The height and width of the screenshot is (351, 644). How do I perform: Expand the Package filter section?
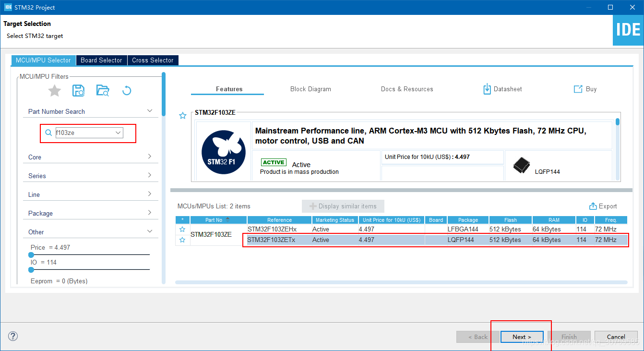[150, 213]
